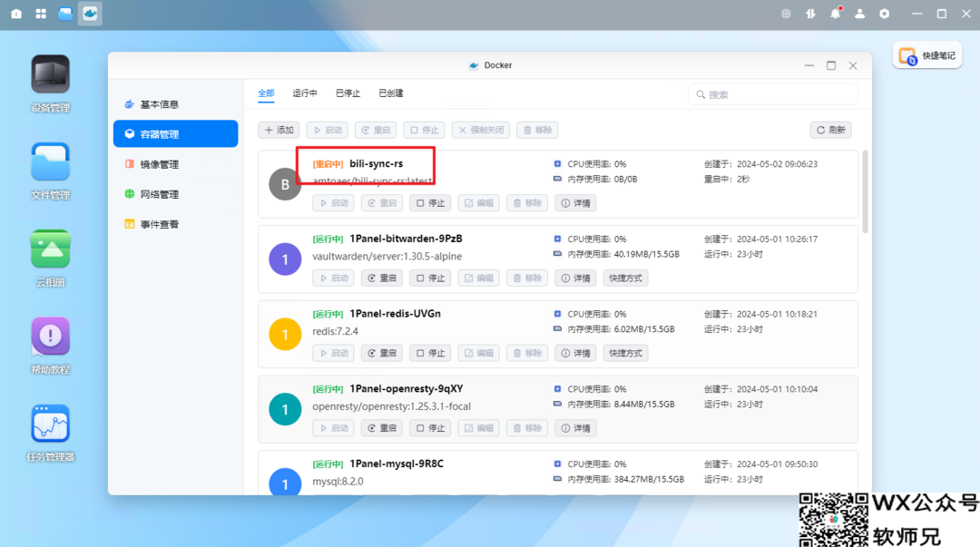Switch to the 运行中 tab
Screen dimensions: 980x547
pyautogui.click(x=305, y=93)
